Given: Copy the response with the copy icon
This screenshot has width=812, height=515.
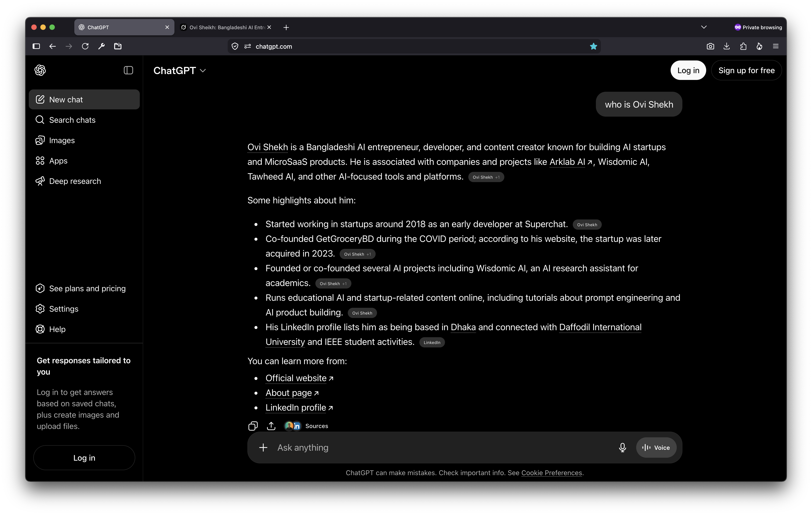Looking at the screenshot, I should pos(253,426).
